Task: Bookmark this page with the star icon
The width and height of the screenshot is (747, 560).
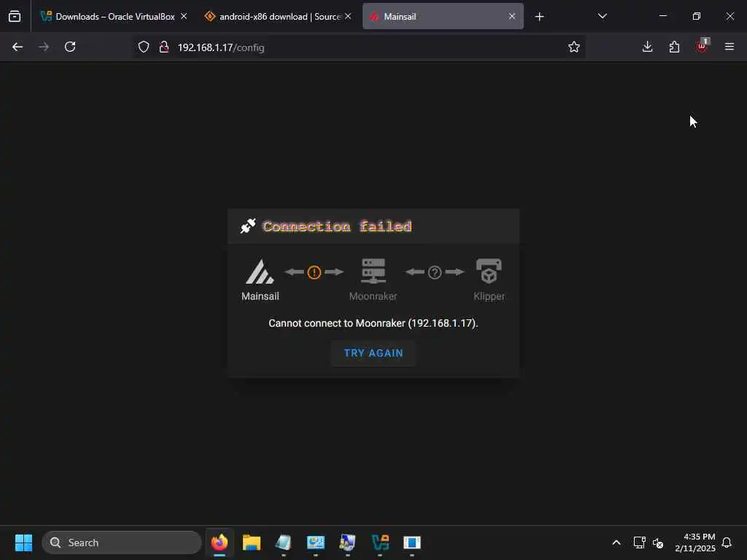Action: click(574, 47)
